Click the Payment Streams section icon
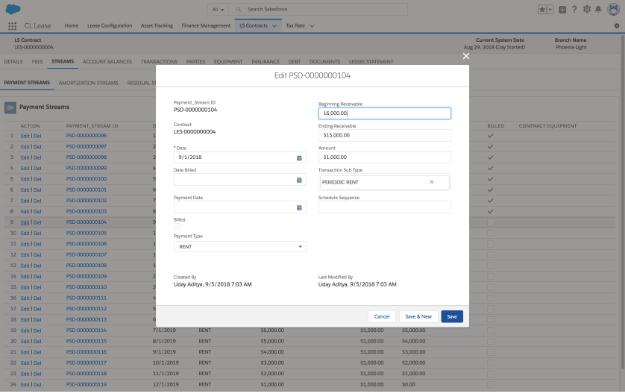Image resolution: width=625 pixels, height=392 pixels. coord(10,107)
